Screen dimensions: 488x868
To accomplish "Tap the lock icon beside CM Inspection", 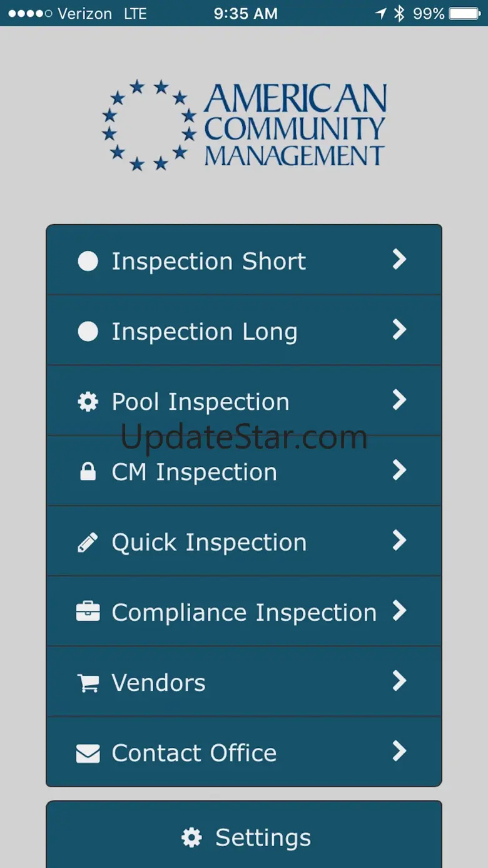I will [x=88, y=472].
